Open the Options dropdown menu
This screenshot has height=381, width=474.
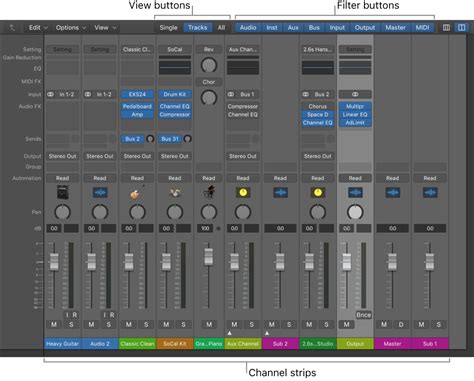pos(71,28)
